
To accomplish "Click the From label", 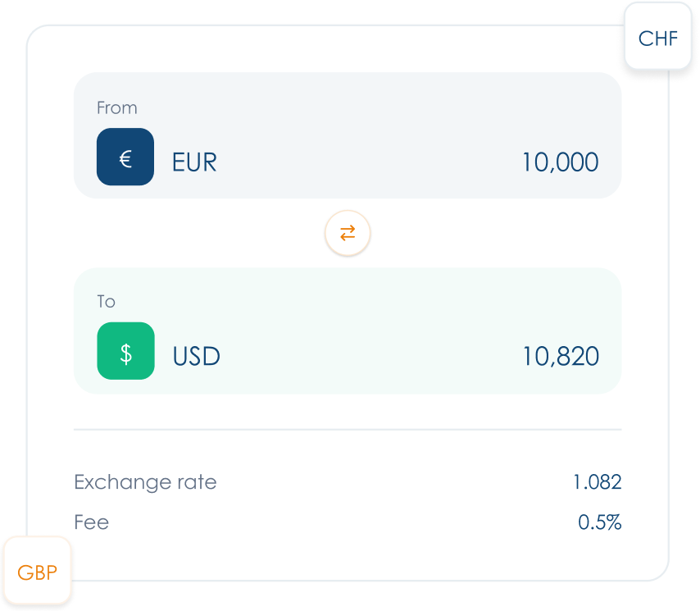I will tap(117, 107).
